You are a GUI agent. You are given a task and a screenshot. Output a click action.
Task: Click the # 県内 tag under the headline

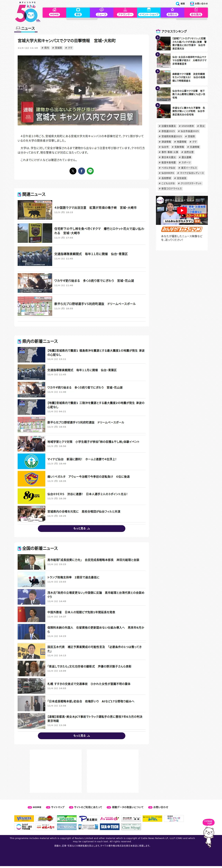[45, 48]
